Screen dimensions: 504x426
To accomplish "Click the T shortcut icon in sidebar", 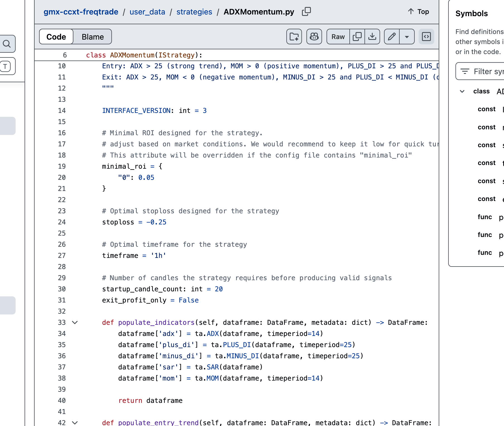I will click(x=6, y=66).
